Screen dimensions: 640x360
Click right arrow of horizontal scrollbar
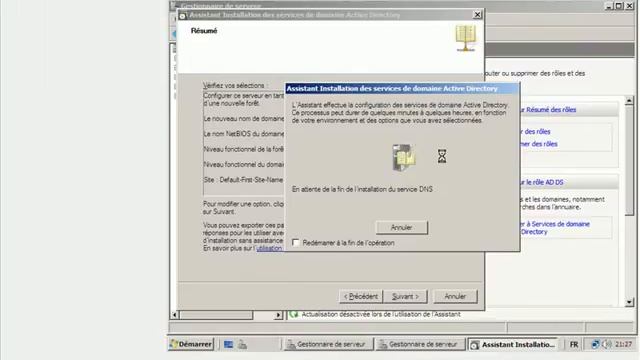pos(278,315)
